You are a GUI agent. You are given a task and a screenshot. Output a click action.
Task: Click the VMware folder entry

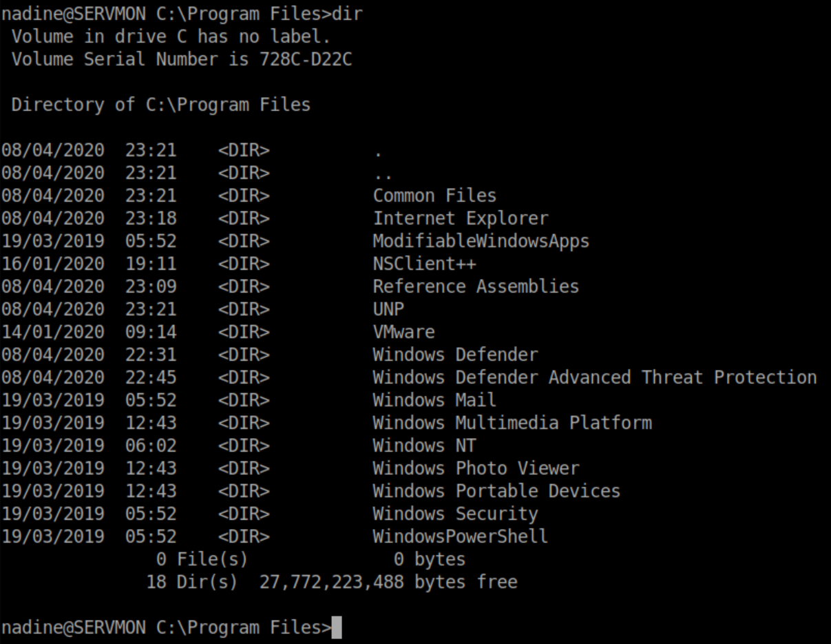point(403,332)
